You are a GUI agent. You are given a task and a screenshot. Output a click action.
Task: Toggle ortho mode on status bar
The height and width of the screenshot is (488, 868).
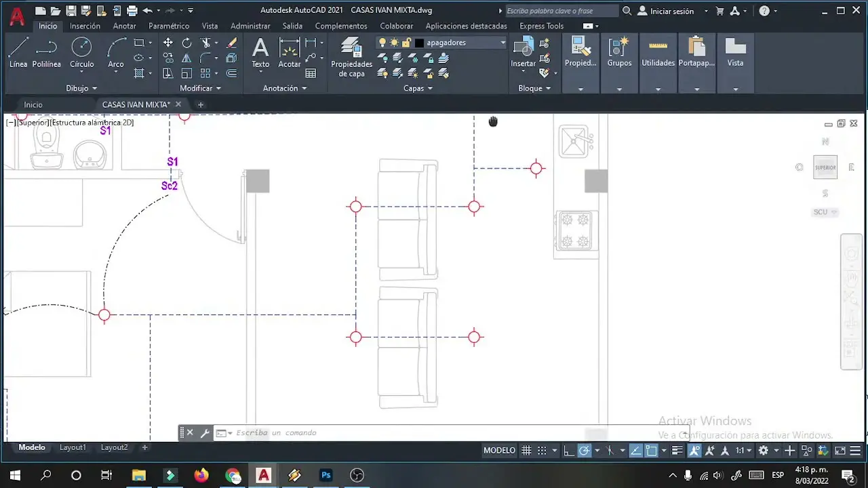(568, 450)
